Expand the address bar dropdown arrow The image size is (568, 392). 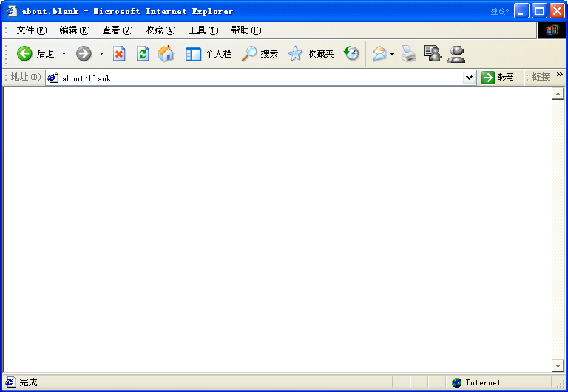click(x=469, y=78)
